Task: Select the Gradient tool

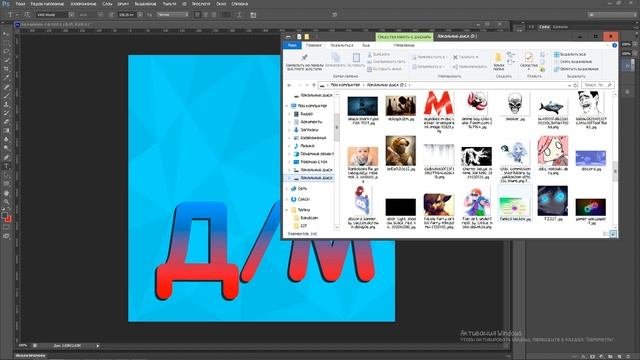Action: [x=6, y=131]
